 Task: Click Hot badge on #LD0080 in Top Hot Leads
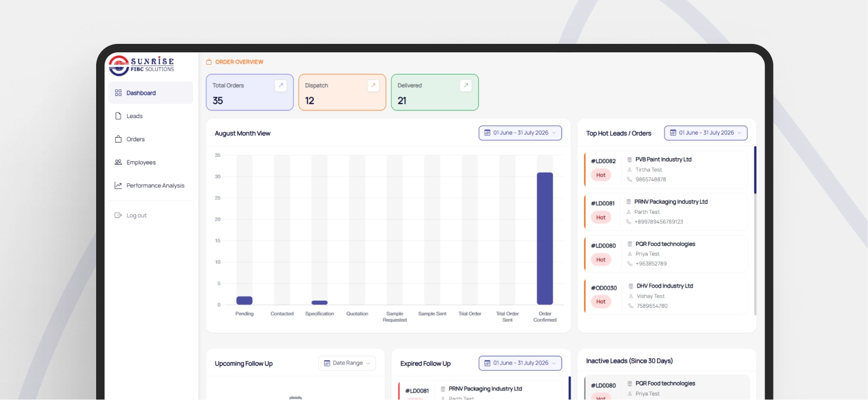601,259
